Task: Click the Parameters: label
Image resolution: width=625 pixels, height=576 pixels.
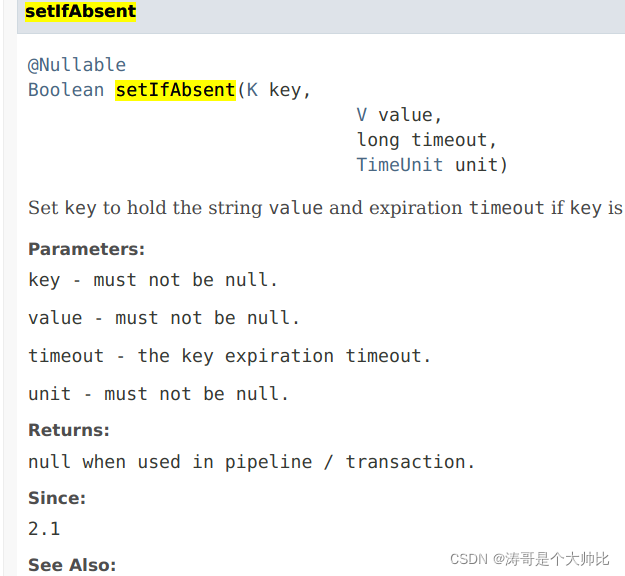Action: (86, 249)
